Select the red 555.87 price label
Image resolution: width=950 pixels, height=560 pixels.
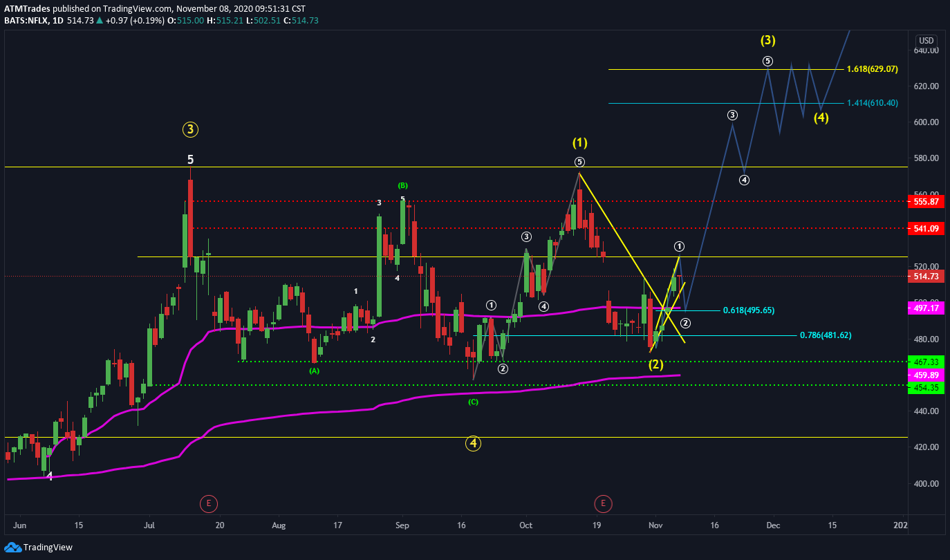[925, 201]
